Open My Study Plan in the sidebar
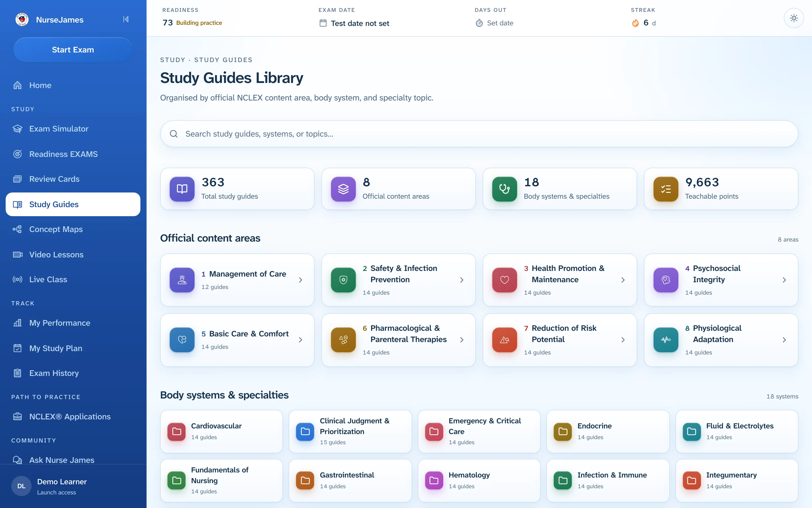Viewport: 812px width, 508px height. coord(73,348)
